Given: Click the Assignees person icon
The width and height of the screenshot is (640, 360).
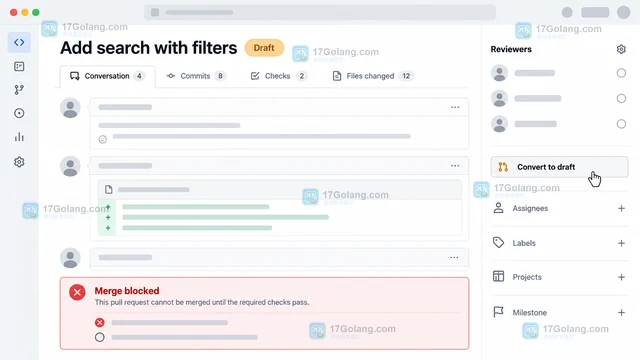Looking at the screenshot, I should (498, 208).
